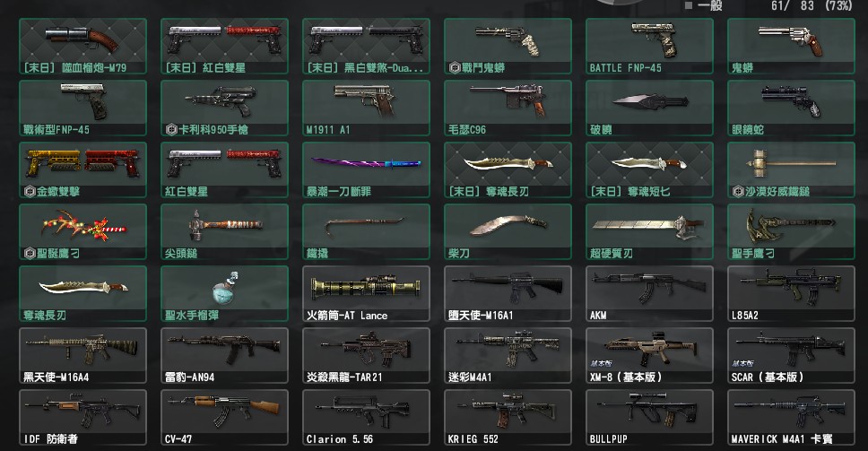This screenshot has width=868, height=451.
Task: Choose the 暴潮一刀斷罪 purple katana
Action: [x=366, y=169]
